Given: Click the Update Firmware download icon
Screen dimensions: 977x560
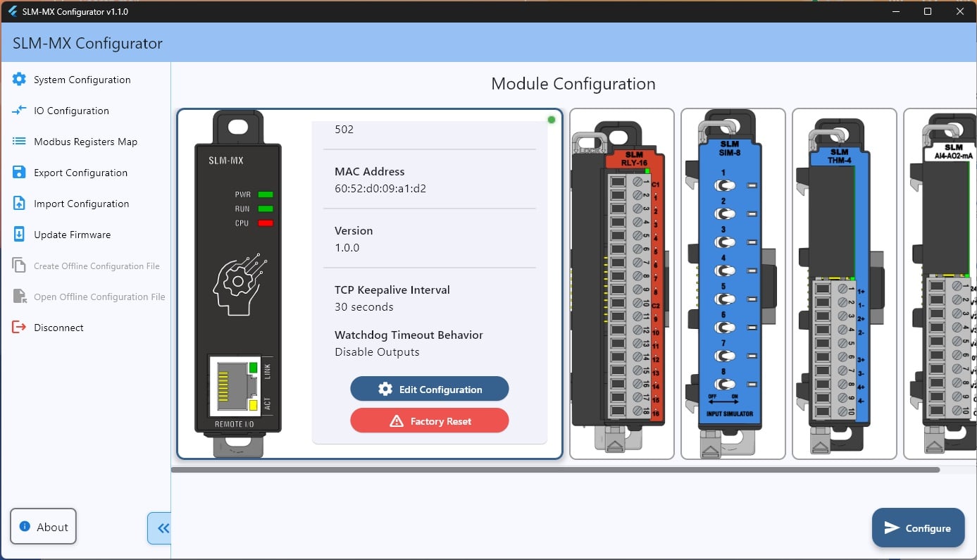Looking at the screenshot, I should tap(19, 235).
